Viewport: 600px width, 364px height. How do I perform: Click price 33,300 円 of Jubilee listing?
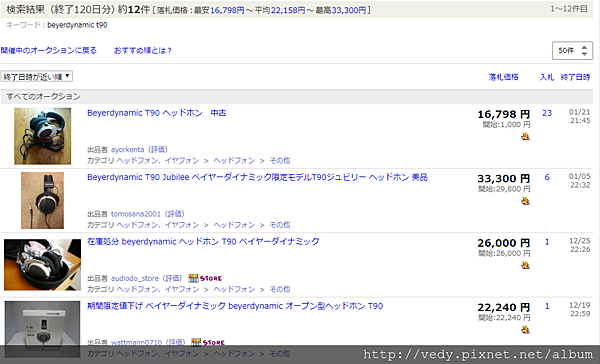click(503, 178)
